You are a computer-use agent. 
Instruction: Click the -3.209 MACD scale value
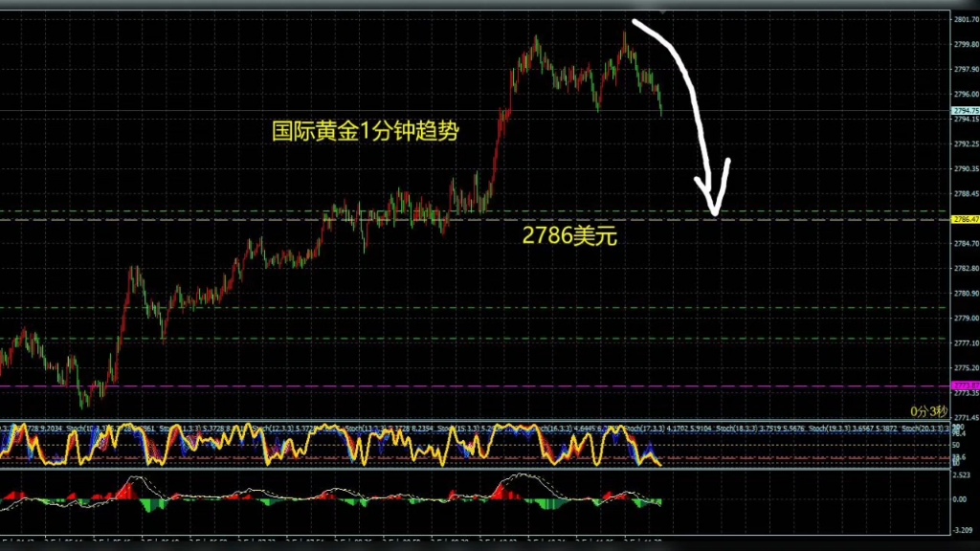(963, 528)
